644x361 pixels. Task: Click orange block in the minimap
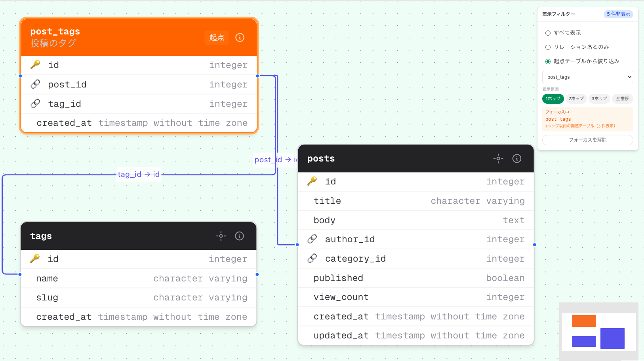[x=583, y=321]
